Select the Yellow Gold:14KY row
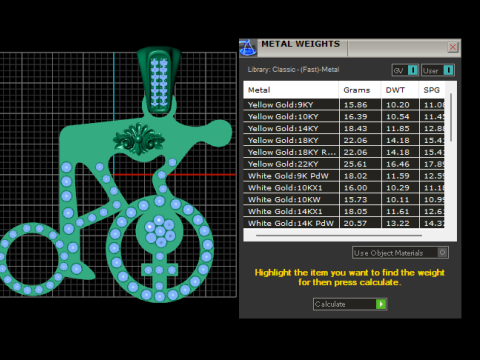The height and width of the screenshot is (360, 480). [x=344, y=128]
